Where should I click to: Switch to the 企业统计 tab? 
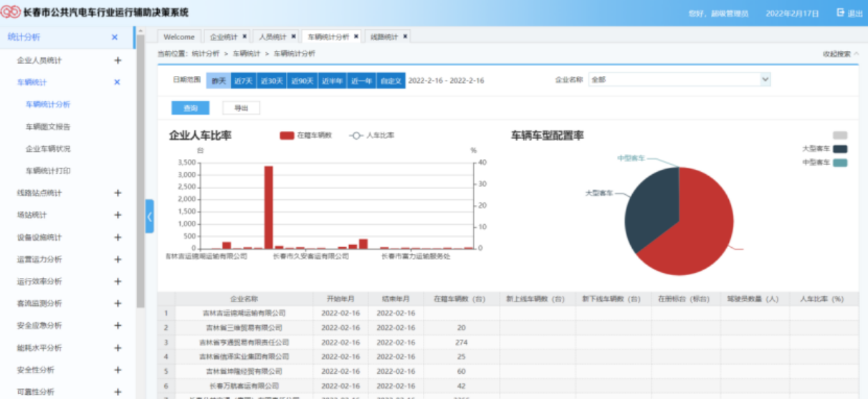pos(224,37)
